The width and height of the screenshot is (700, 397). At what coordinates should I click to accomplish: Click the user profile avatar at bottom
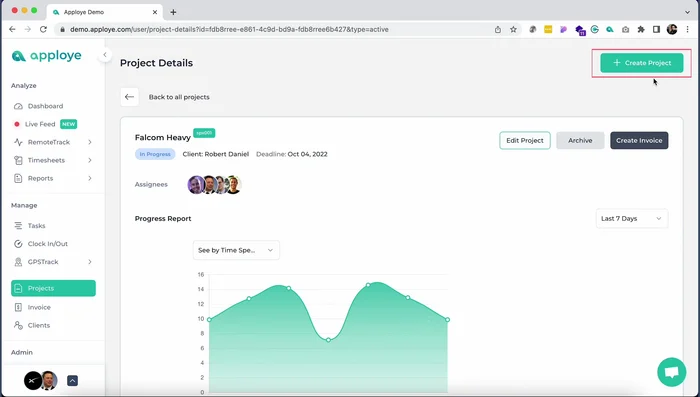coord(49,380)
